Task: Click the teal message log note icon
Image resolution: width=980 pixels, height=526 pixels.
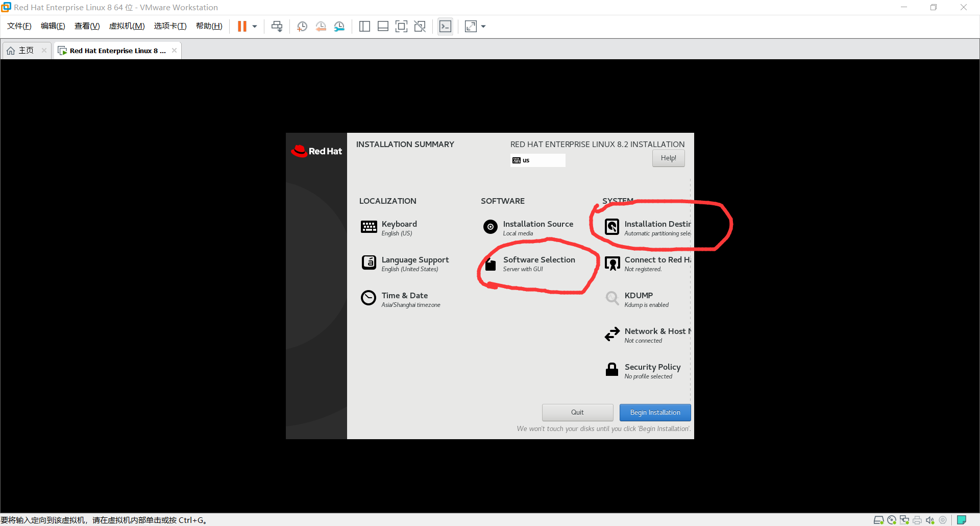Action: (x=962, y=520)
